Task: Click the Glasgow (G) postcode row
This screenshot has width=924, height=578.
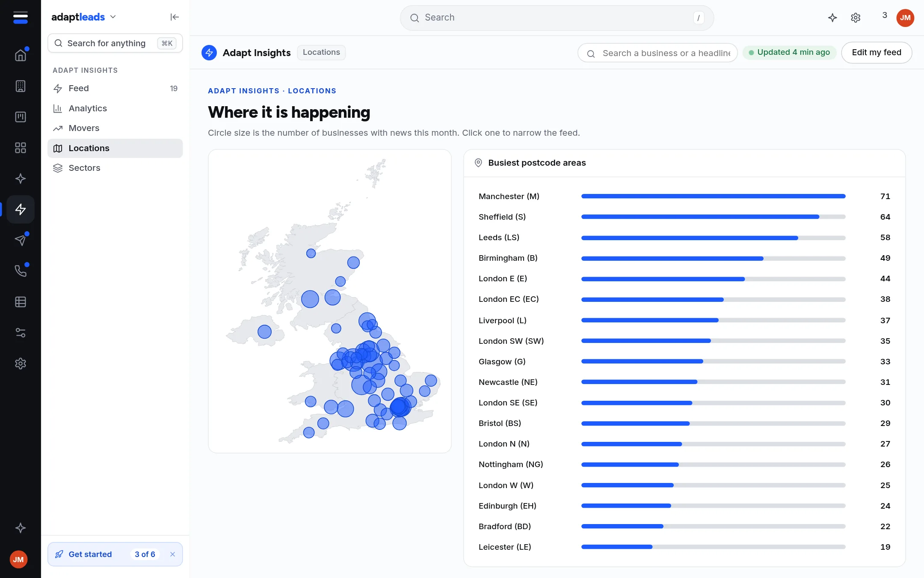Action: [684, 362]
